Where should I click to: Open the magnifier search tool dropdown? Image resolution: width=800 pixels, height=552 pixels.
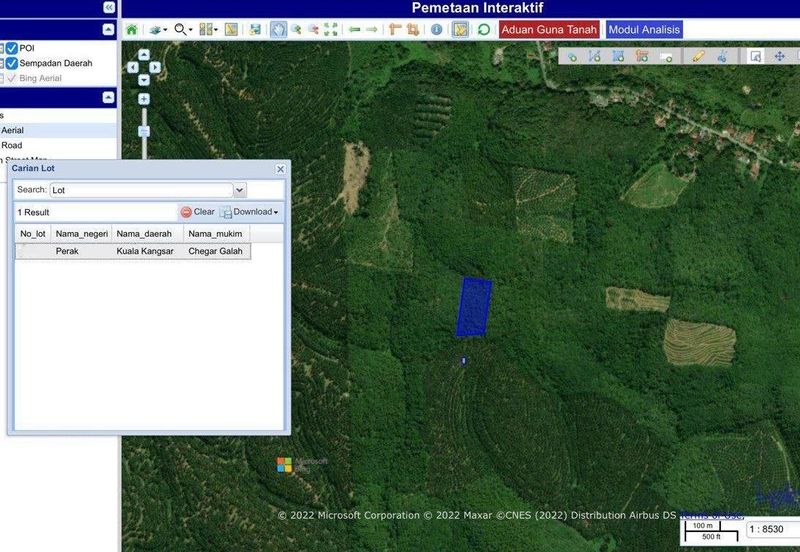click(x=184, y=30)
